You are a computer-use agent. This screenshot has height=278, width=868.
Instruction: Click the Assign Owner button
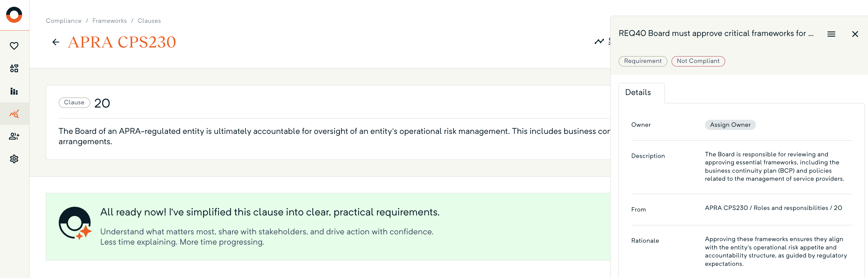(730, 125)
